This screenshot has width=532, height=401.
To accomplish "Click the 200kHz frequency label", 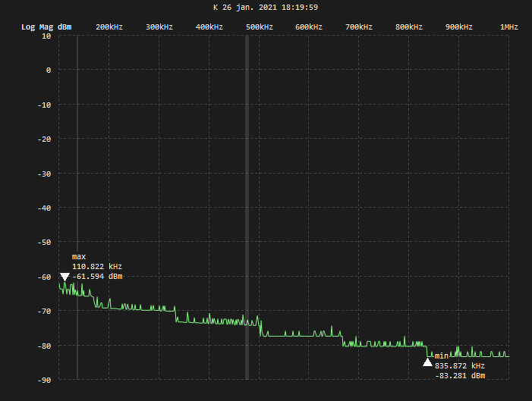I will [109, 27].
